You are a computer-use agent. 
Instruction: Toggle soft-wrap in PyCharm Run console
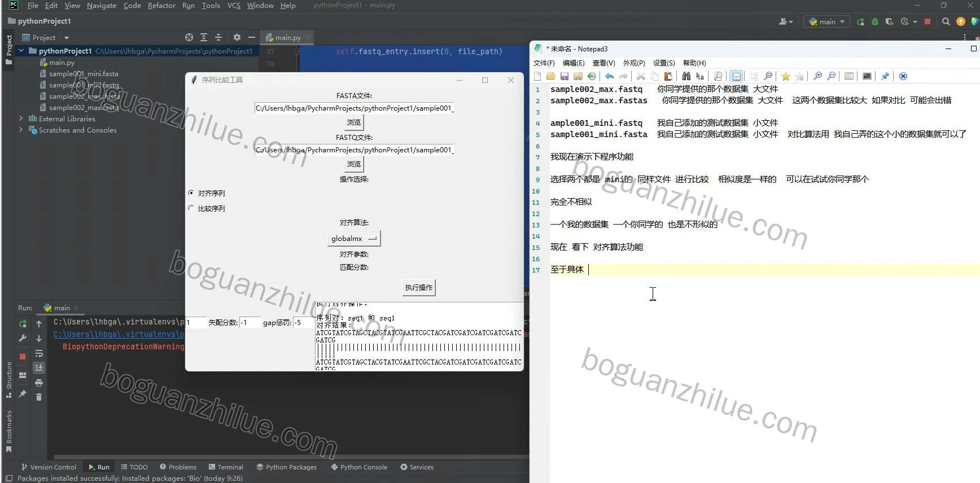pyautogui.click(x=39, y=353)
